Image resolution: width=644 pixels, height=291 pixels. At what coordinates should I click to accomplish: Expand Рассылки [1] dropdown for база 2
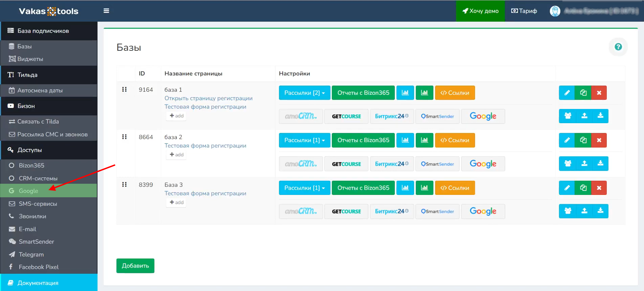(304, 140)
